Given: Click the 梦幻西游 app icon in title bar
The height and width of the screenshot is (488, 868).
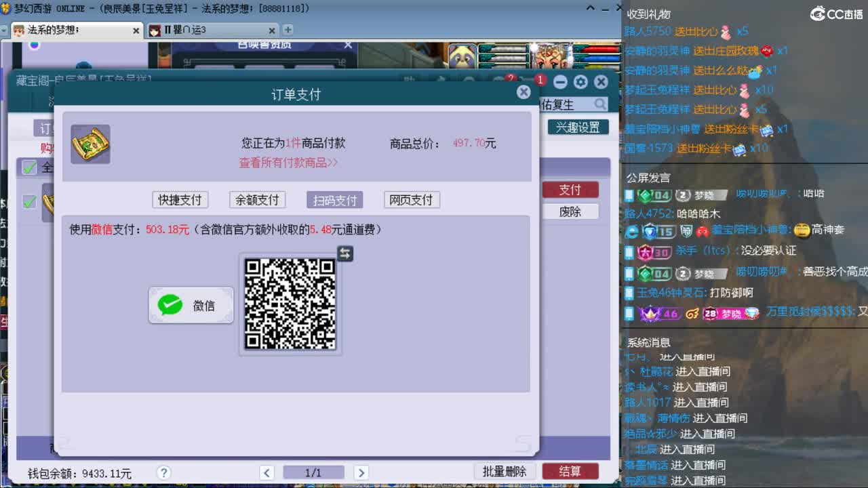Looking at the screenshot, I should click(x=6, y=8).
